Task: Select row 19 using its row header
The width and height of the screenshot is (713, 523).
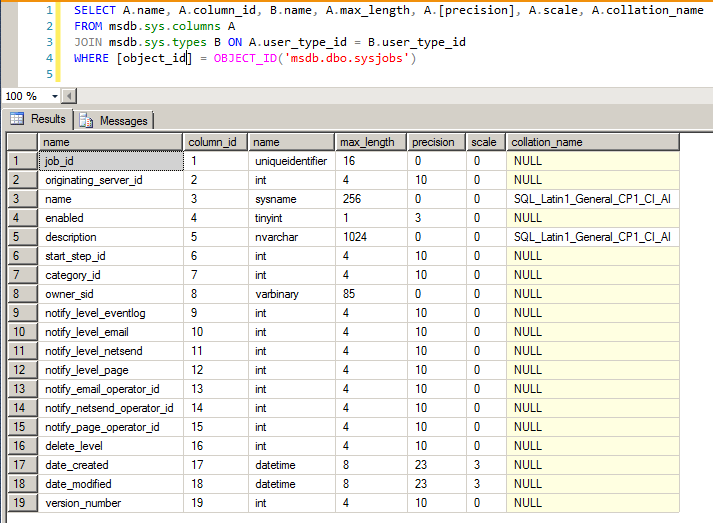Action: [x=23, y=503]
